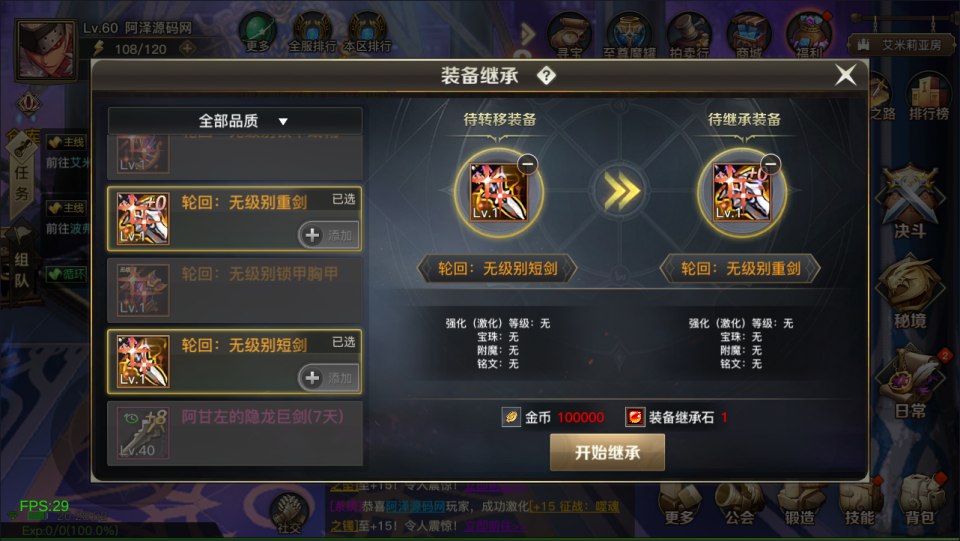The image size is (960, 541).
Task: Click the 开始继承 button
Action: [607, 452]
